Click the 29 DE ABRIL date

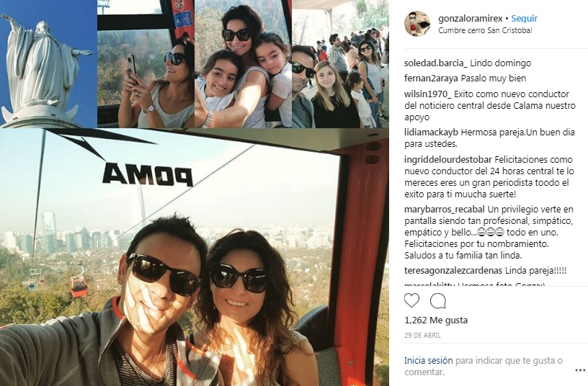click(x=422, y=335)
